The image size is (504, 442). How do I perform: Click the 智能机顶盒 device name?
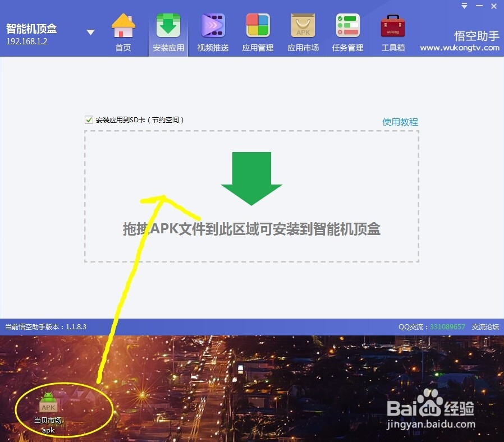pyautogui.click(x=31, y=29)
